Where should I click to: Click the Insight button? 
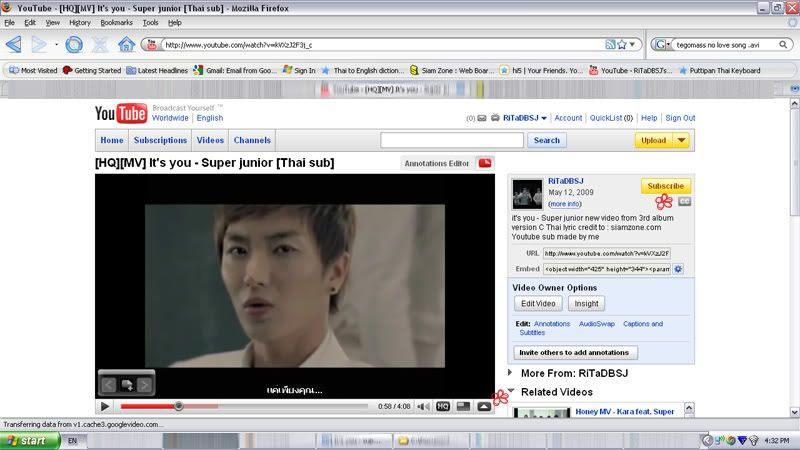click(x=586, y=304)
